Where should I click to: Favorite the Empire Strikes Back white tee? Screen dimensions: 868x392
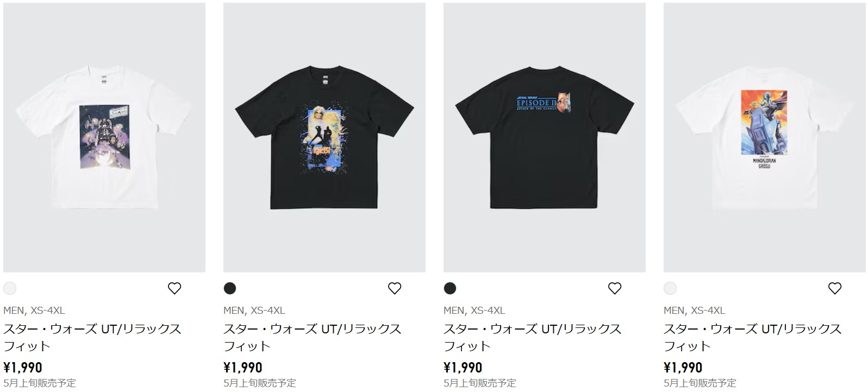pos(174,288)
